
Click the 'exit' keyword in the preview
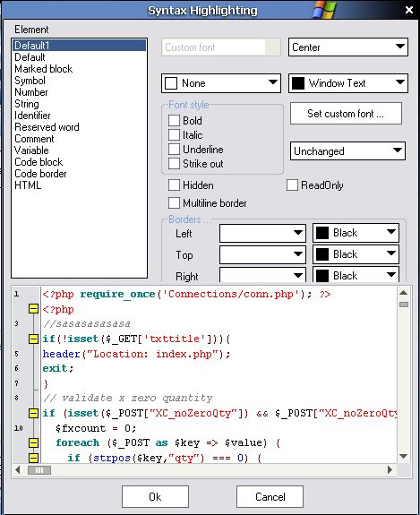click(x=55, y=368)
